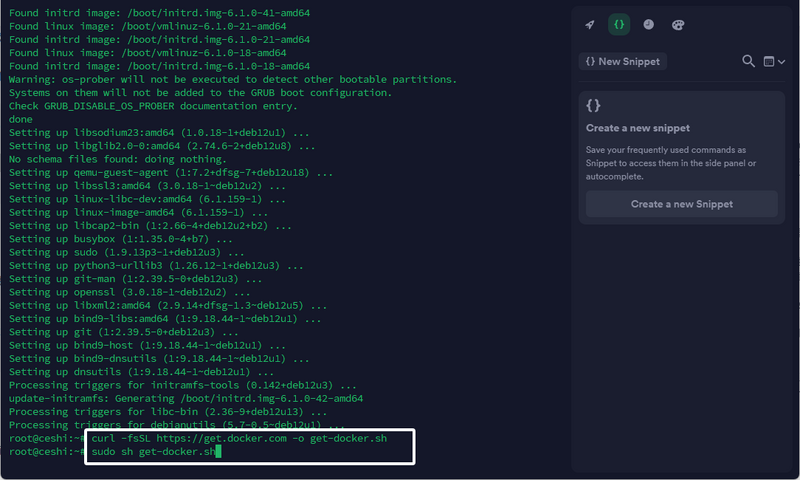Expand the layout dropdown chevron arrow

pyautogui.click(x=781, y=62)
